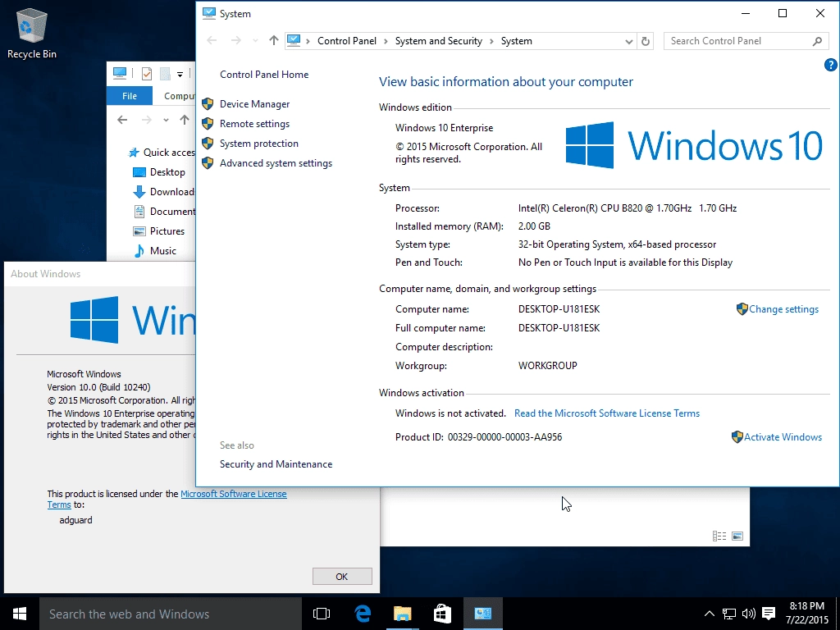Image resolution: width=840 pixels, height=630 pixels.
Task: Click Search the web and Windows box
Action: (171, 614)
